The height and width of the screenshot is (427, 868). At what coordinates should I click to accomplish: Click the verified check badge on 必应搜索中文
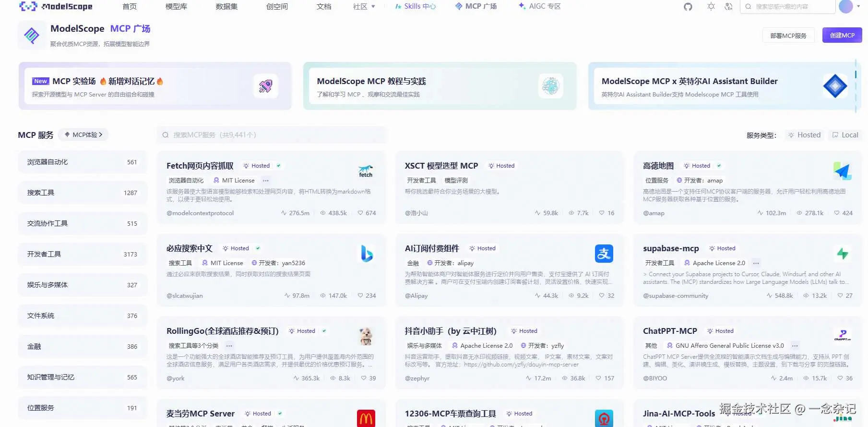[x=258, y=248]
